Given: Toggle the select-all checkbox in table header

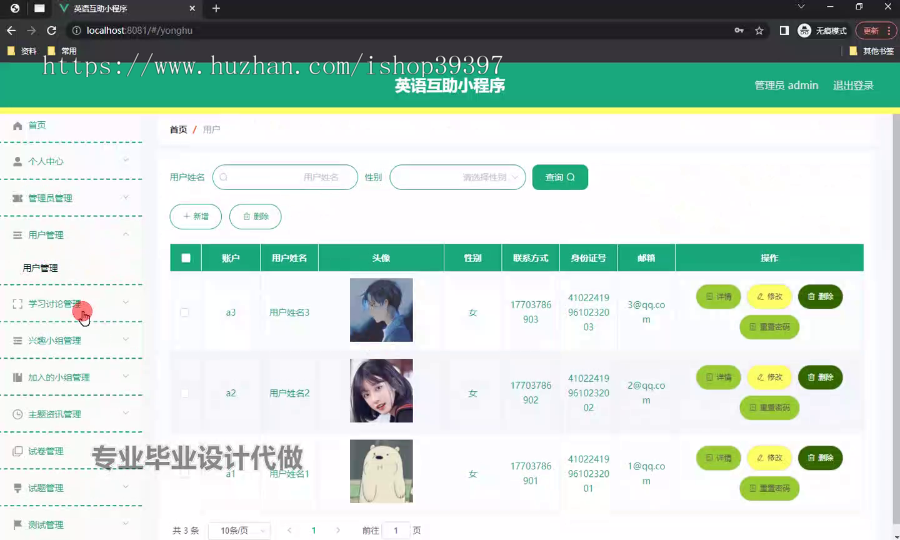Looking at the screenshot, I should click(186, 258).
